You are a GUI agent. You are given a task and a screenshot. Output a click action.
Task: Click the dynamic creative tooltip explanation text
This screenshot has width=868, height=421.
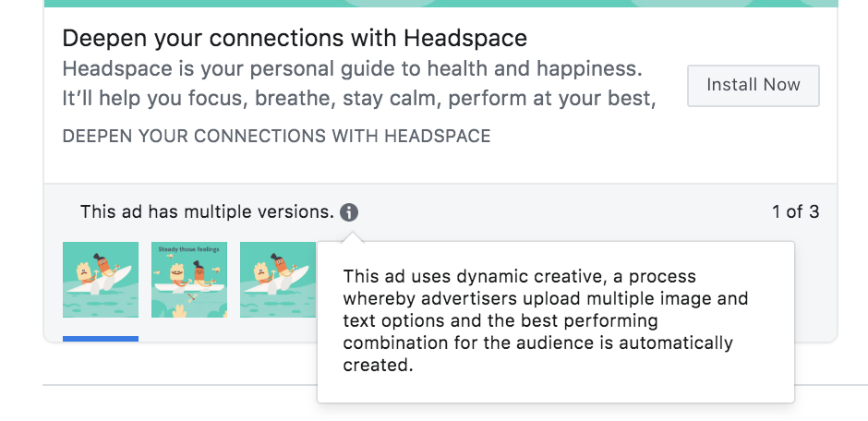[x=545, y=321]
